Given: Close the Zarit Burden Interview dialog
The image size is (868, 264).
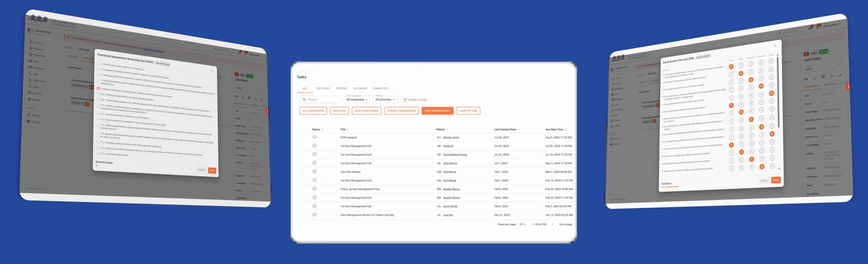Looking at the screenshot, I should [775, 46].
